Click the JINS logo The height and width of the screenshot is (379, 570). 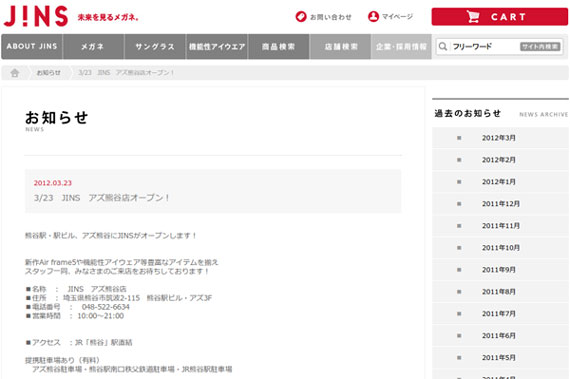click(x=36, y=16)
